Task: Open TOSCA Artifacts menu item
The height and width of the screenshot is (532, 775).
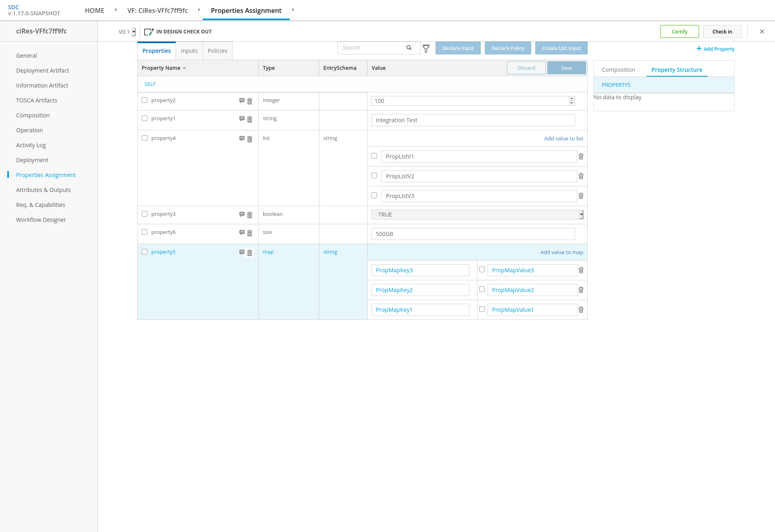Action: [37, 100]
